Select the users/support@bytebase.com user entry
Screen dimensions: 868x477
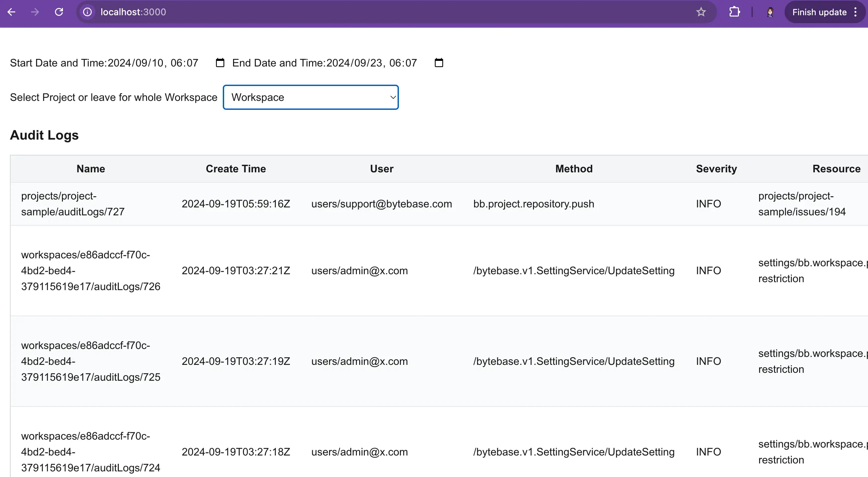pyautogui.click(x=381, y=203)
